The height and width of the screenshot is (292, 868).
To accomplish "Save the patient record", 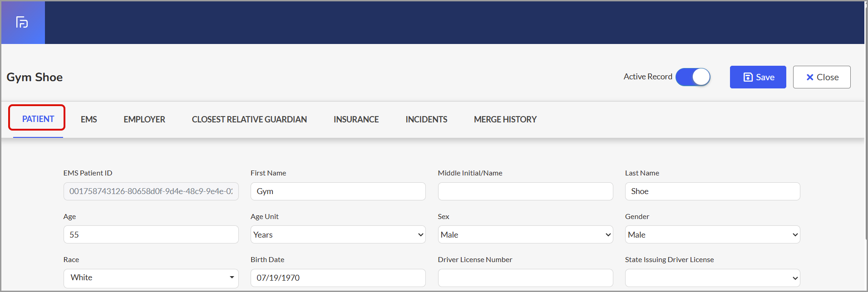I will click(x=758, y=77).
